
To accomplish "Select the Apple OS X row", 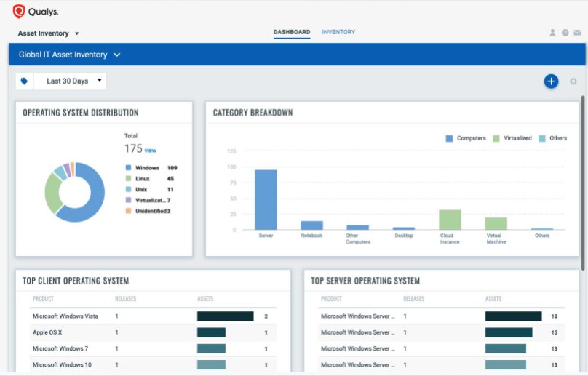I will coord(153,332).
